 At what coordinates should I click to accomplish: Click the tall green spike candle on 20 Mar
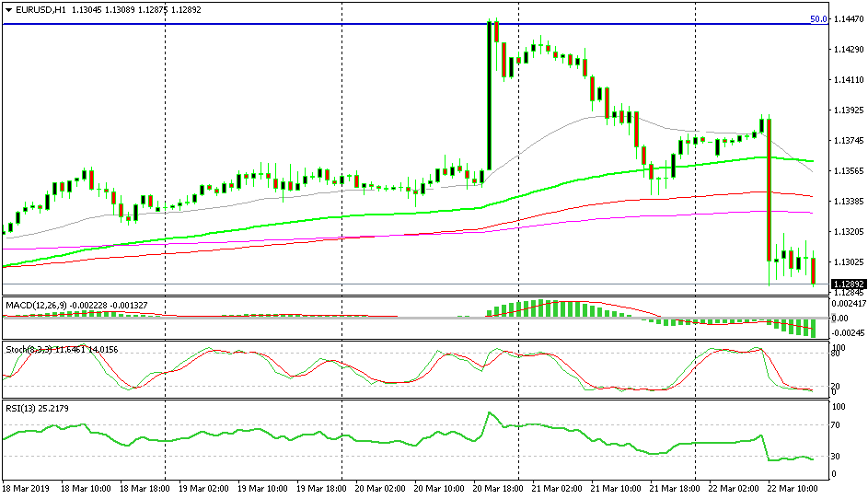490,95
